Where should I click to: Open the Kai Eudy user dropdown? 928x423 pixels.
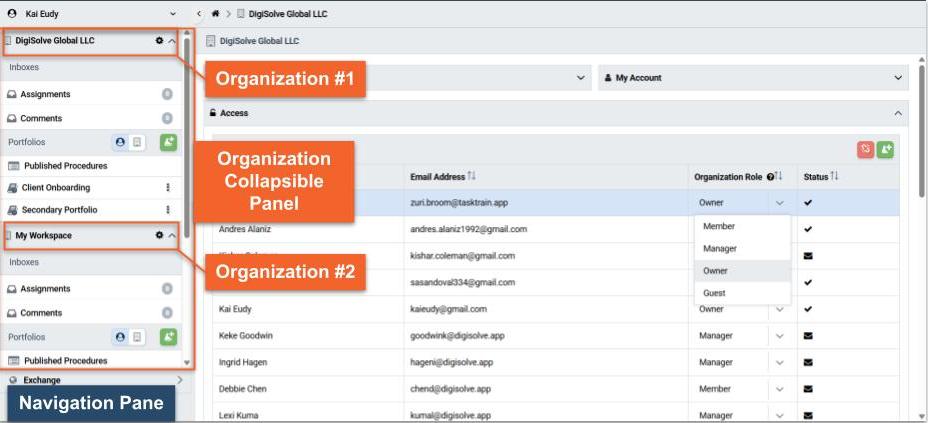click(173, 13)
